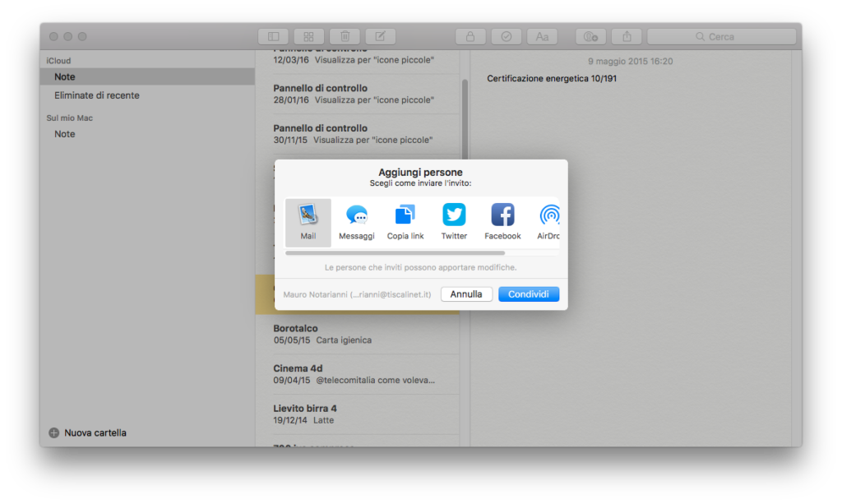This screenshot has width=842, height=504.
Task: Choose Copia link to copy invitation link
Action: 405,222
